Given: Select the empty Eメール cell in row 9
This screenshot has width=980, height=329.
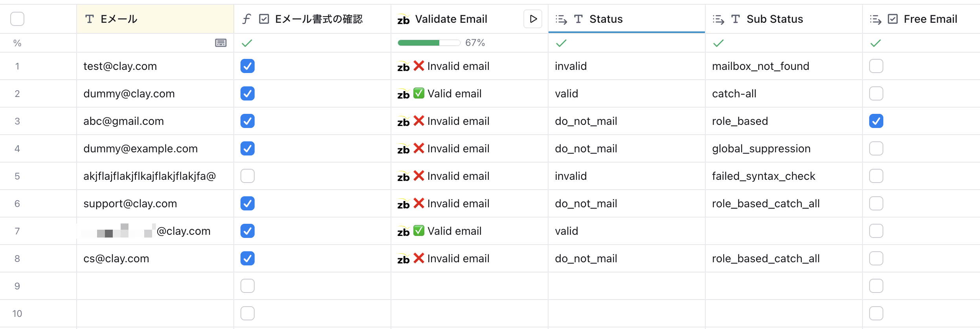Looking at the screenshot, I should (155, 286).
